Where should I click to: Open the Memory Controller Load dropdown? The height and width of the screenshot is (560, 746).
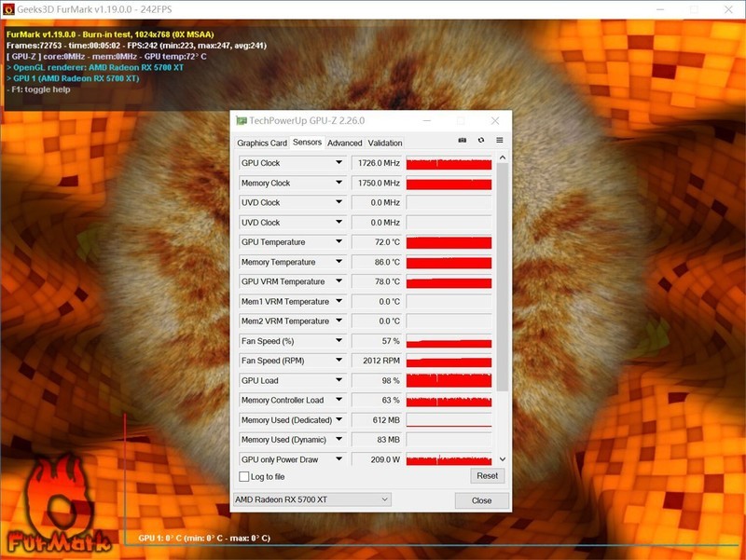(x=338, y=400)
